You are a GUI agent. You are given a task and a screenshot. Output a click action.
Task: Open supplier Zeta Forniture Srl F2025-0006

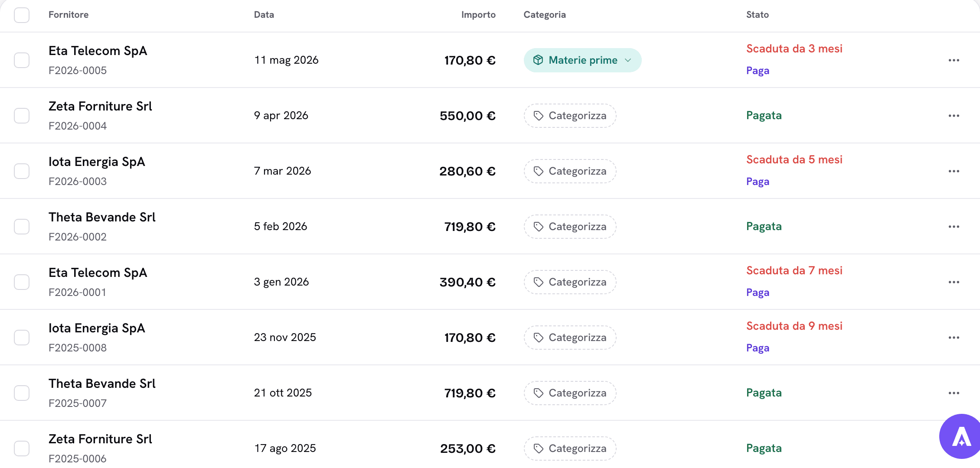100,439
